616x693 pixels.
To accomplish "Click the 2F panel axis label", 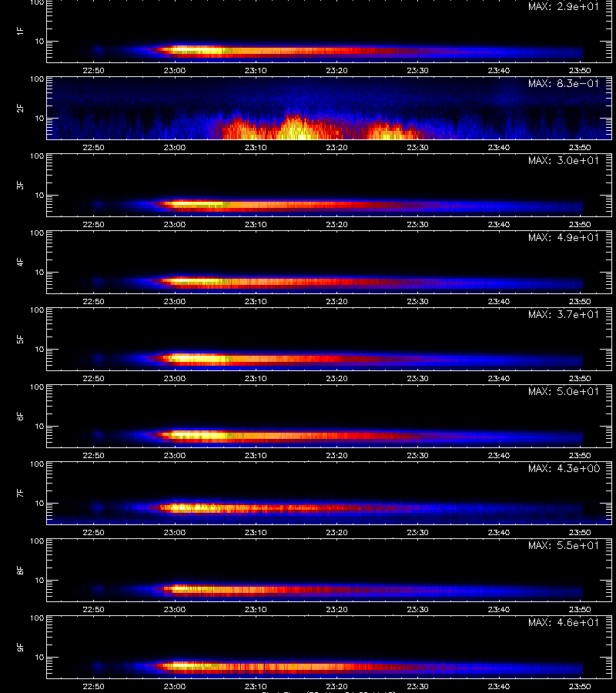I will click(20, 109).
